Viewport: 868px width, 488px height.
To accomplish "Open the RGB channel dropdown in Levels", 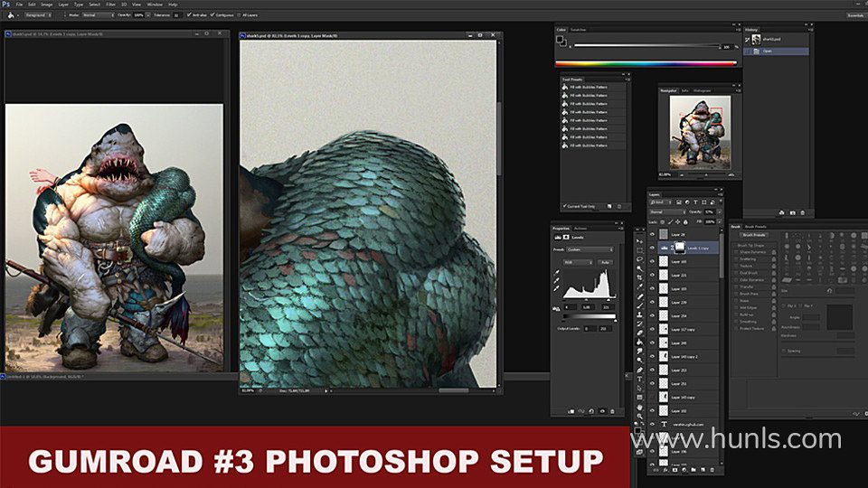I will tap(578, 262).
